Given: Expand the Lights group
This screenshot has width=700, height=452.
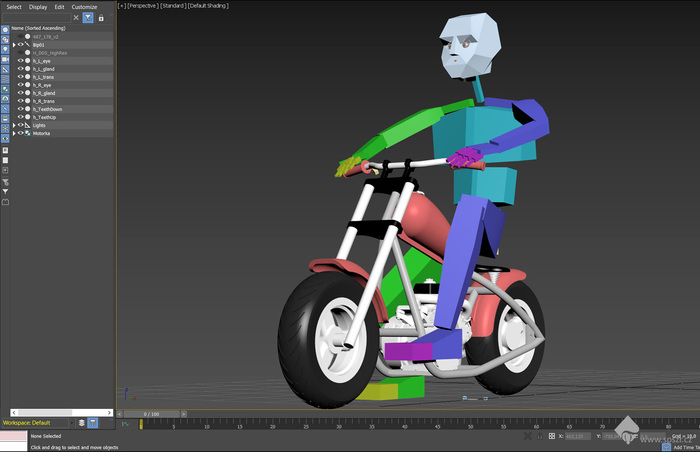Looking at the screenshot, I should click(14, 126).
